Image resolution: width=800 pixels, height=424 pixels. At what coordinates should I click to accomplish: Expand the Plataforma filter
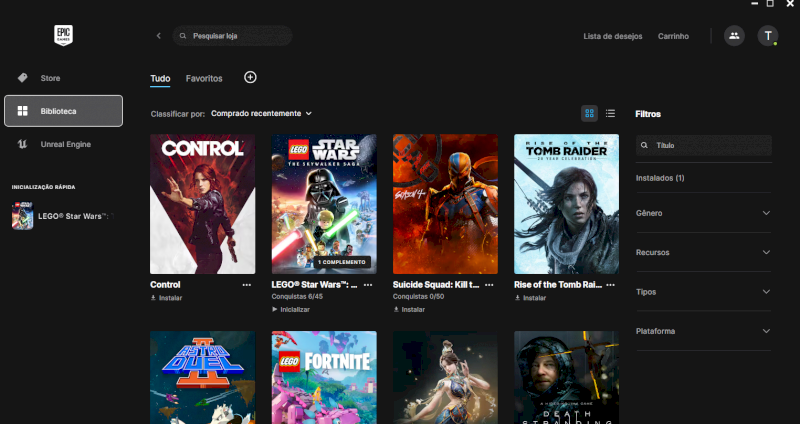tap(704, 331)
